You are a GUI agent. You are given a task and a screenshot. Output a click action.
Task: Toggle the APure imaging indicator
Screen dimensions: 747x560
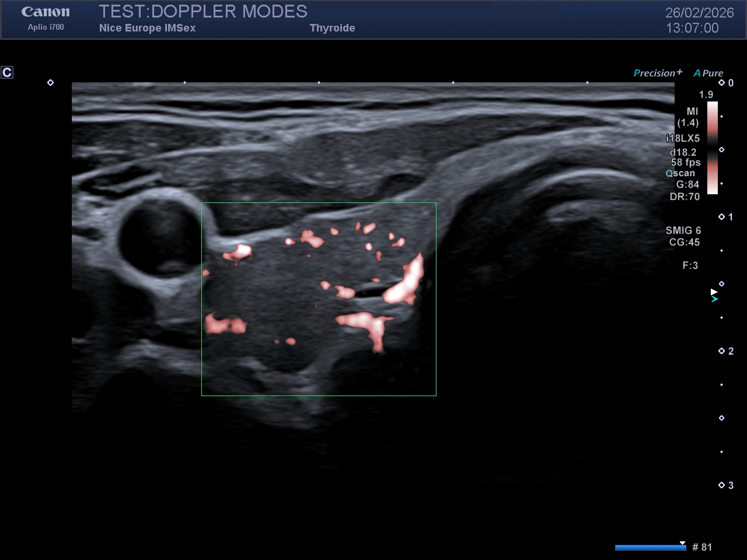[x=708, y=73]
